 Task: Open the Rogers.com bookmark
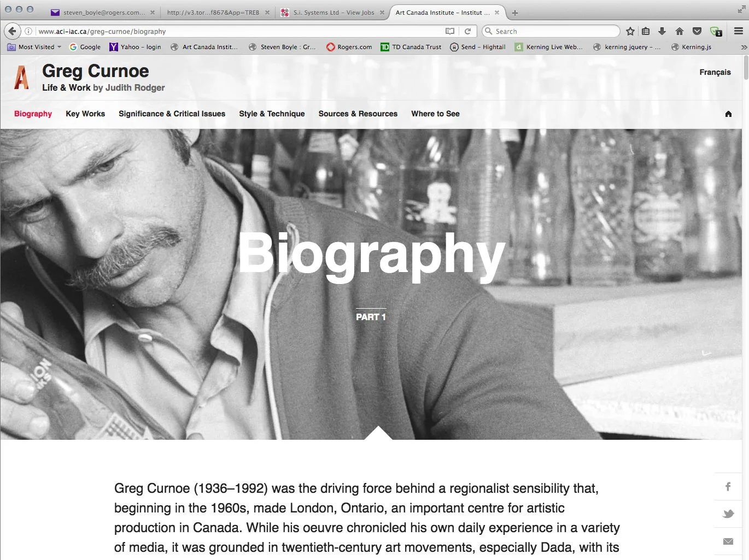349,47
